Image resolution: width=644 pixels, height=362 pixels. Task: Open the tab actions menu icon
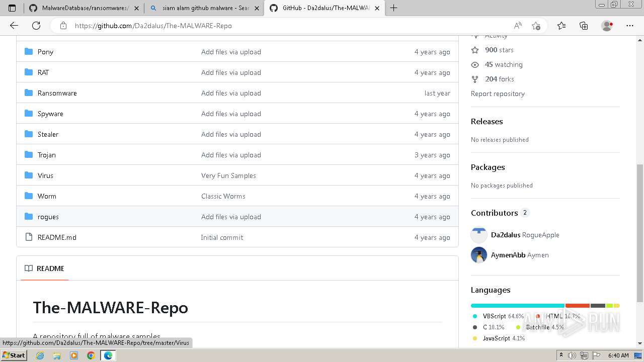click(x=12, y=8)
